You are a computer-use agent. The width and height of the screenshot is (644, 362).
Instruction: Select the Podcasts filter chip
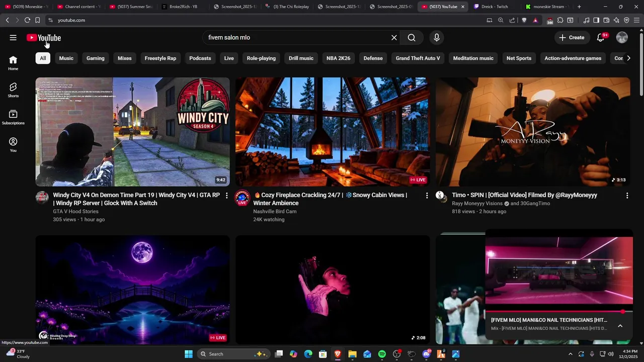pos(200,58)
